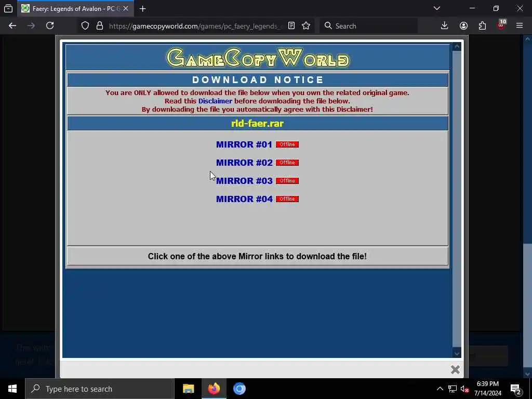This screenshot has height=399, width=532.
Task: Click the popup scrollbar up arrow
Action: point(457,47)
